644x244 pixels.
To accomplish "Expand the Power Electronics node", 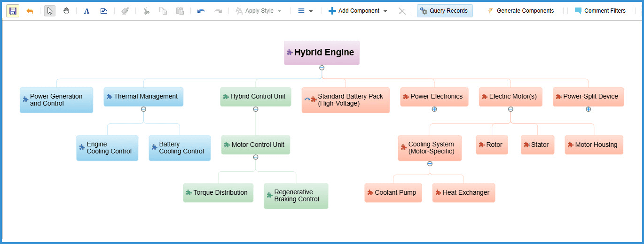I will coord(434,109).
